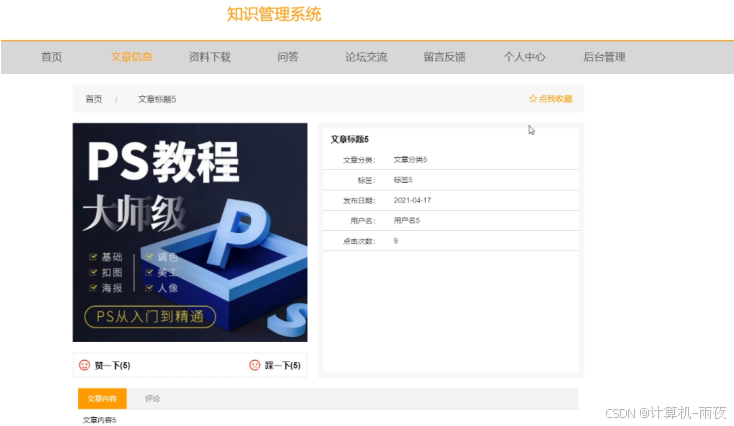Switch to the 评论 tab

tap(153, 398)
